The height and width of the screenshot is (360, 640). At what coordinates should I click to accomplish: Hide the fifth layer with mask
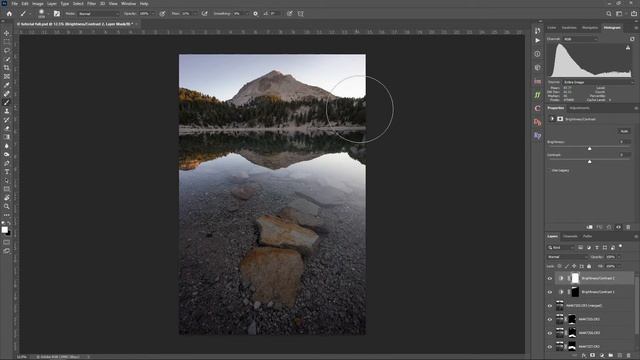click(550, 333)
